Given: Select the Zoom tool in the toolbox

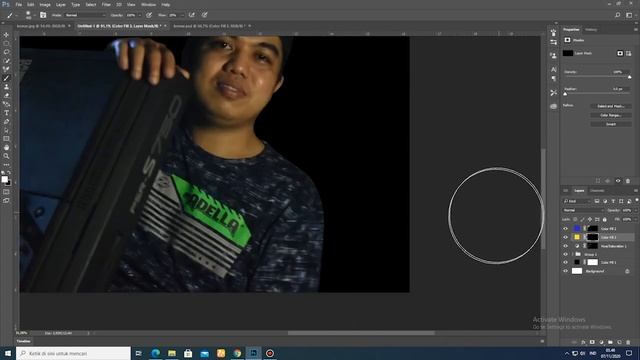Looking at the screenshot, I should click(6, 156).
